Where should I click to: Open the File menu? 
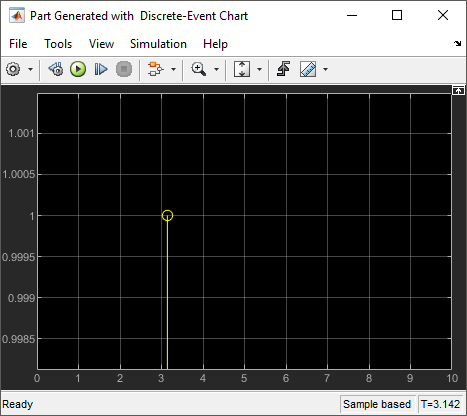pos(18,44)
